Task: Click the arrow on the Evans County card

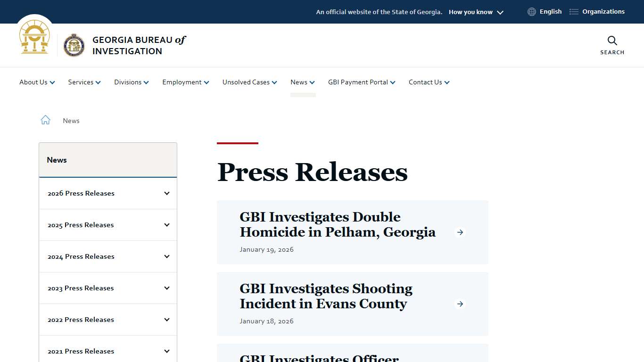Action: click(460, 304)
